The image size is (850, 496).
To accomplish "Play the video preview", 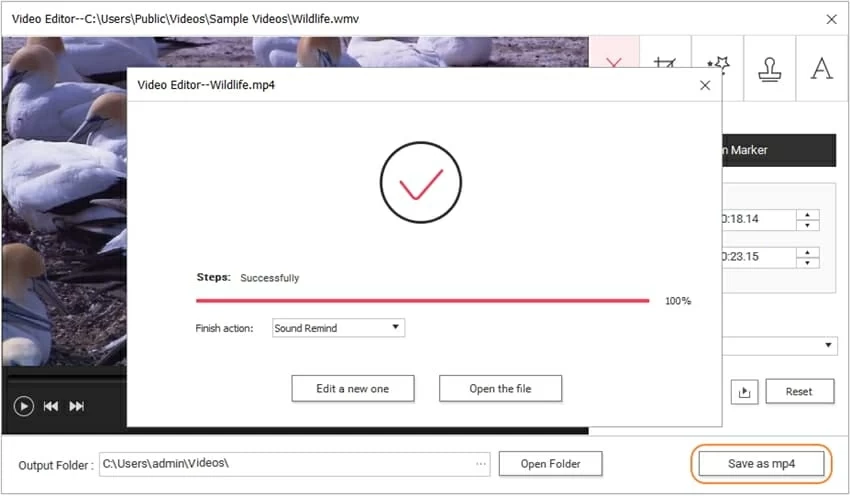I will [23, 406].
